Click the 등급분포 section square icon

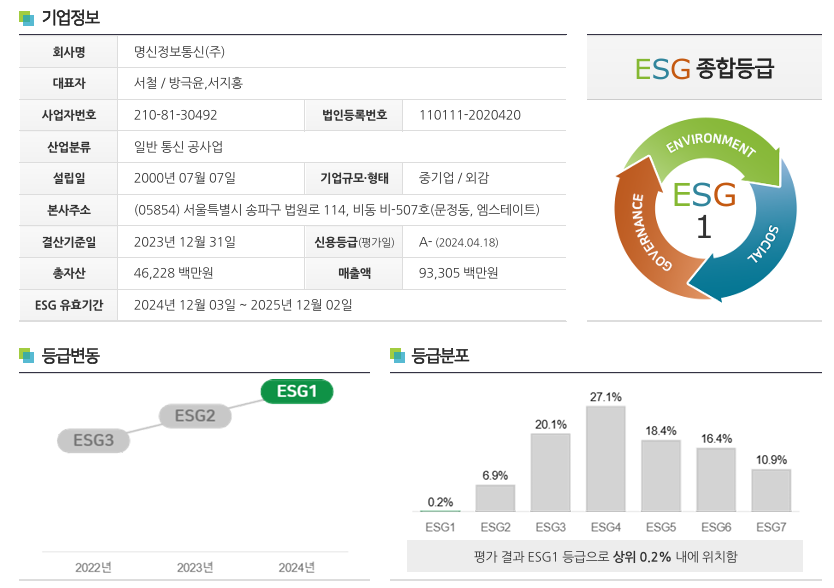coord(397,355)
